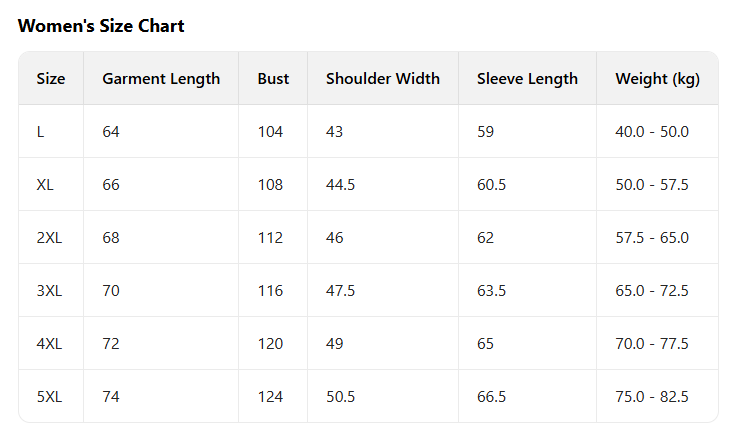Select the 75.0 - 82.5 weight cell
744x436 pixels.
coord(652,397)
